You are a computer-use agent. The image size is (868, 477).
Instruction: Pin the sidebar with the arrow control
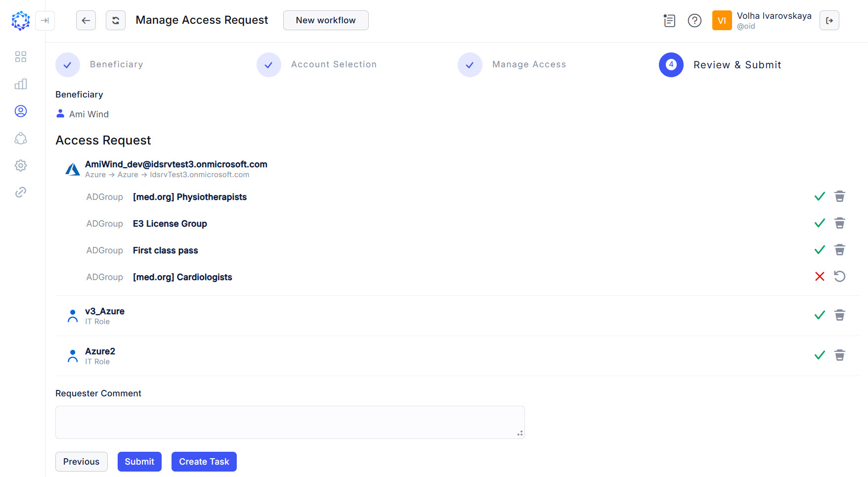point(45,21)
